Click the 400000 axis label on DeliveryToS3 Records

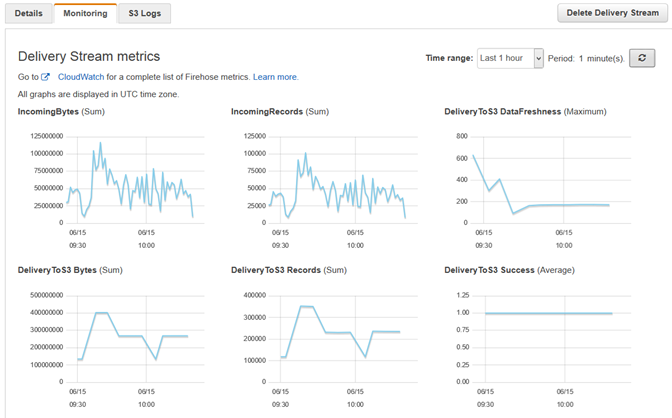pos(255,295)
